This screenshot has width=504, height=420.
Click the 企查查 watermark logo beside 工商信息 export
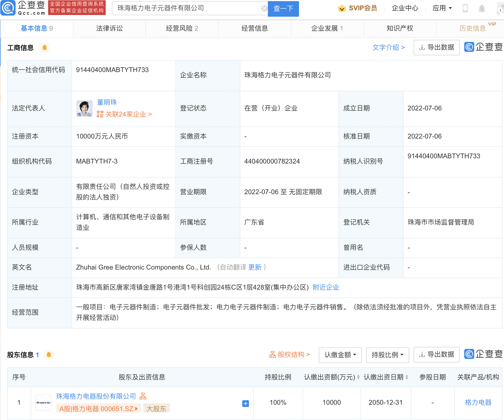point(483,47)
